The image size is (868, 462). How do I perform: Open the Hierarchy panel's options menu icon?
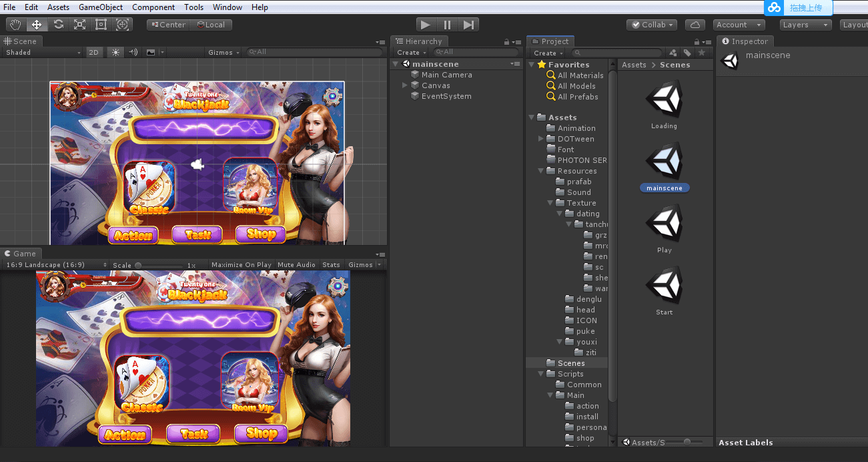517,41
